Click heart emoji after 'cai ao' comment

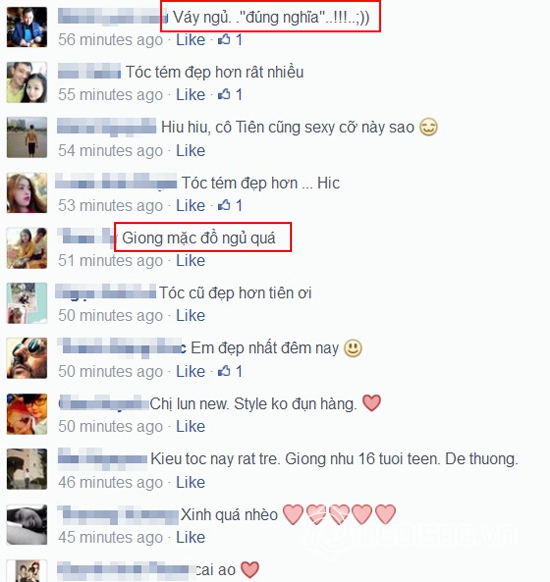coord(250,569)
